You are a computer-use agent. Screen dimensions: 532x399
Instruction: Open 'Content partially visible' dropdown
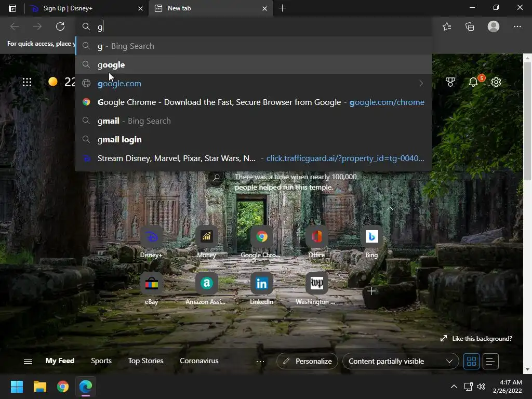[x=401, y=361]
